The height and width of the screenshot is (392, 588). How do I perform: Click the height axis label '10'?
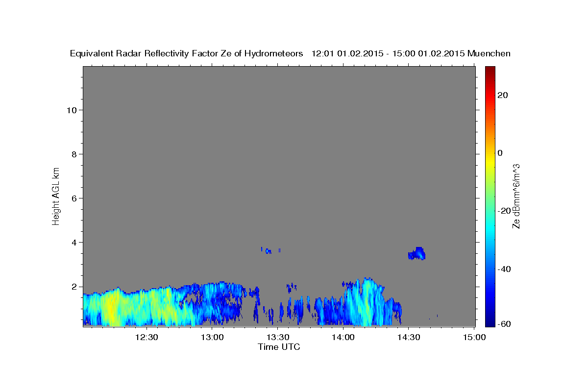(x=72, y=110)
